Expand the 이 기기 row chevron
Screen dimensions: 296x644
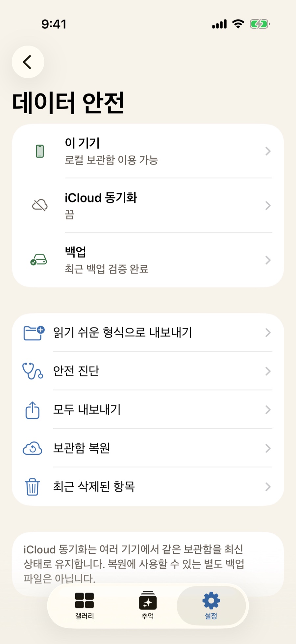point(268,151)
